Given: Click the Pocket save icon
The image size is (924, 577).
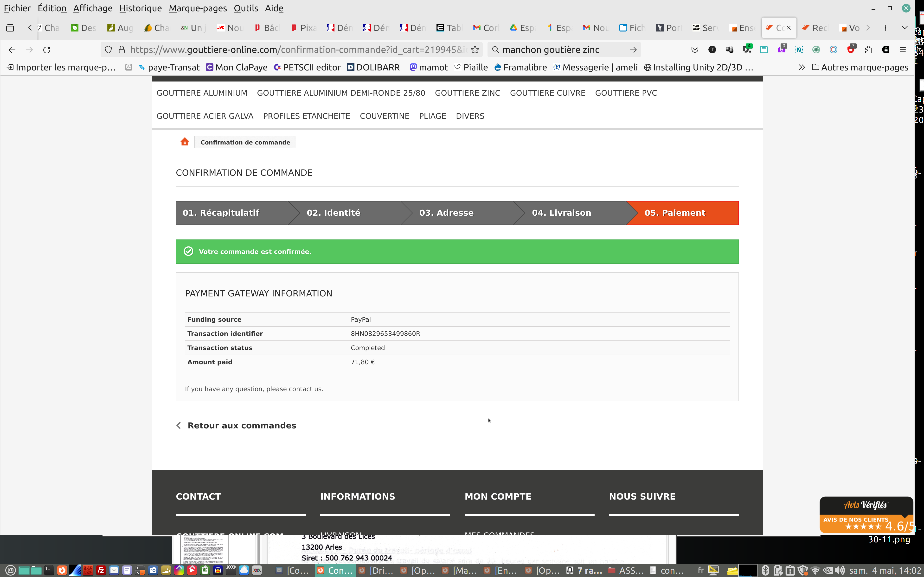Looking at the screenshot, I should [695, 50].
